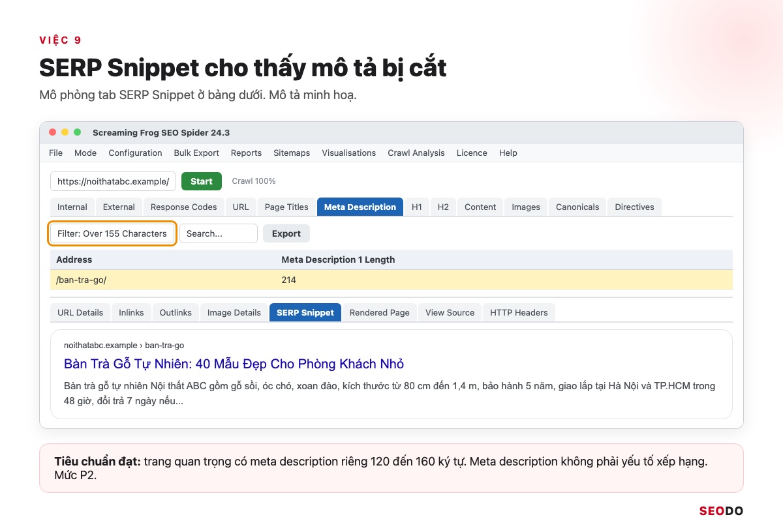Viewport: 783px width, 532px height.
Task: Open the View Source bottom tab
Action: pos(450,312)
